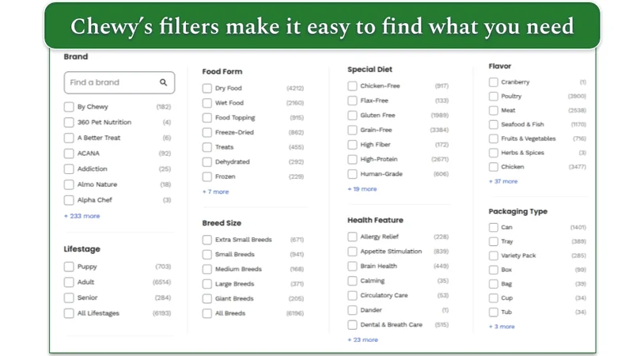The height and width of the screenshot is (356, 644).
Task: Check the High Fiber checkbox
Action: pyautogui.click(x=352, y=145)
